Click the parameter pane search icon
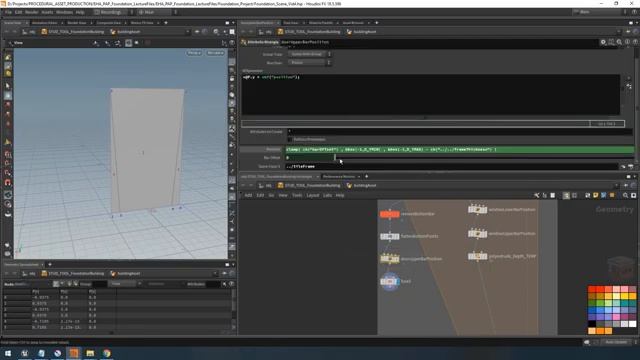Viewport: 640px width, 360px height. tap(619, 42)
